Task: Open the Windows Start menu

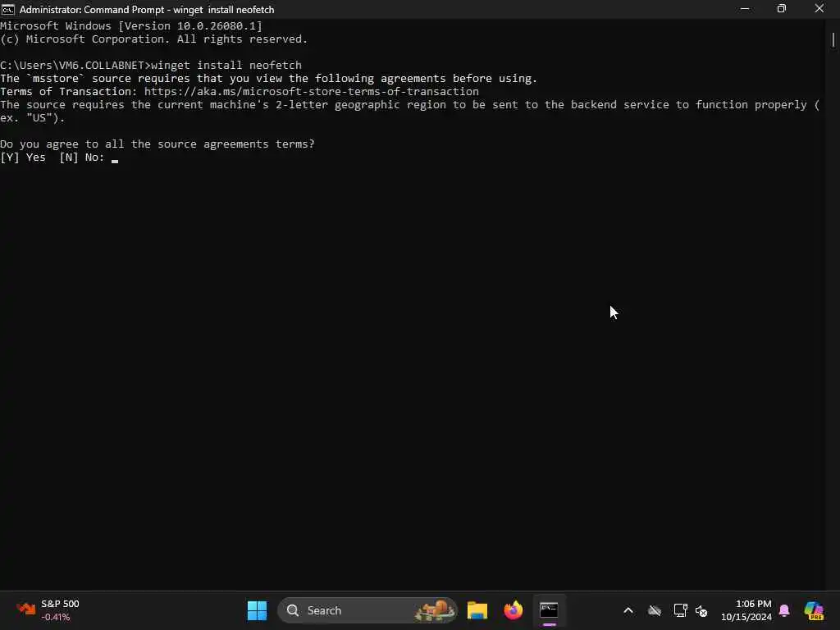Action: (257, 610)
